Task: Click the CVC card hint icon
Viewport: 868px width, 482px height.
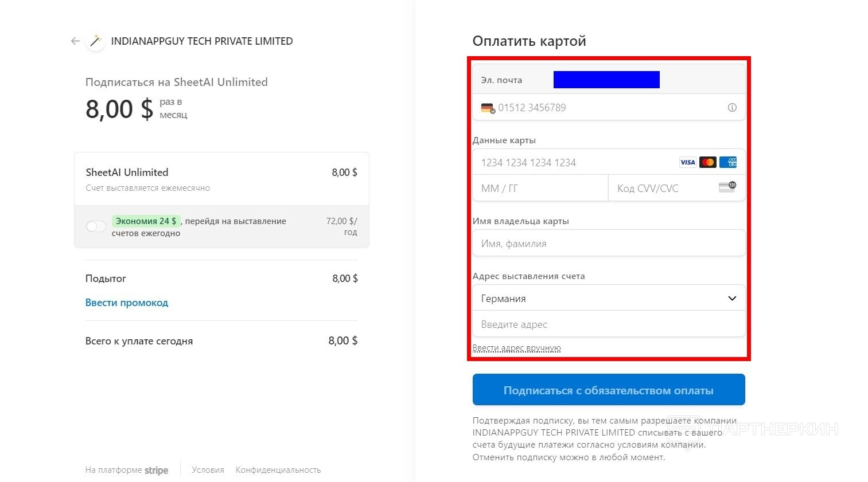Action: [727, 187]
